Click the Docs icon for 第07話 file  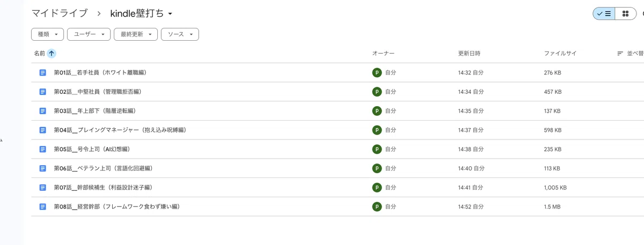click(x=43, y=188)
